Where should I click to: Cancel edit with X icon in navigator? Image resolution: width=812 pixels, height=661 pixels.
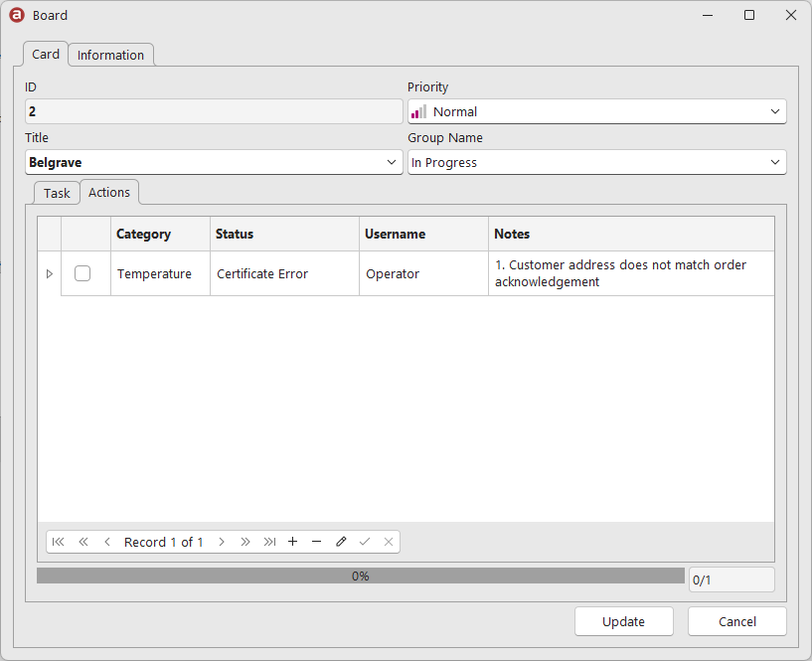point(389,542)
